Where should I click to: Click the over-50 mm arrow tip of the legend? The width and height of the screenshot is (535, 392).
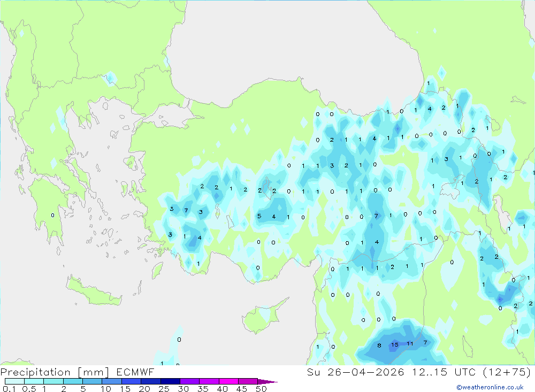(267, 381)
